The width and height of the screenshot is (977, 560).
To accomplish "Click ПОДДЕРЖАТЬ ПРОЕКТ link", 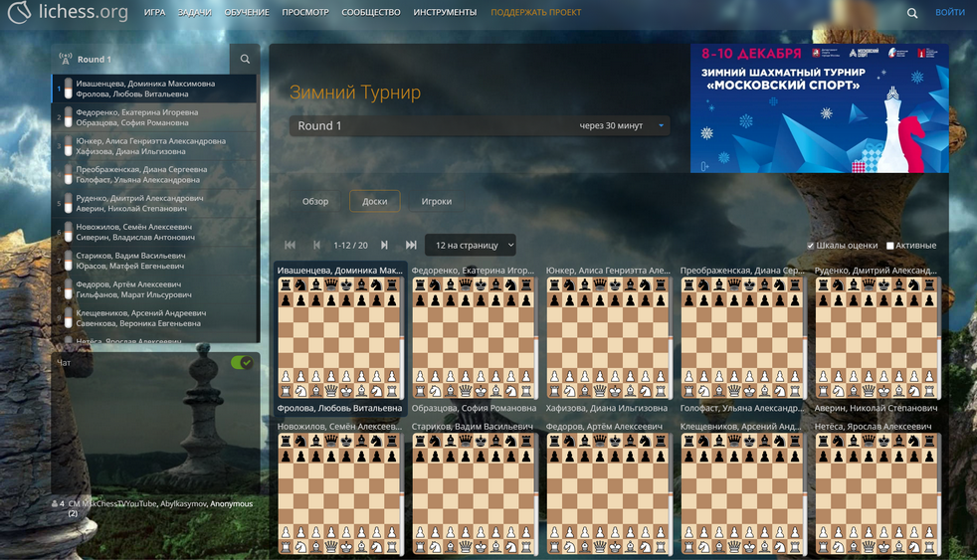I will click(535, 13).
